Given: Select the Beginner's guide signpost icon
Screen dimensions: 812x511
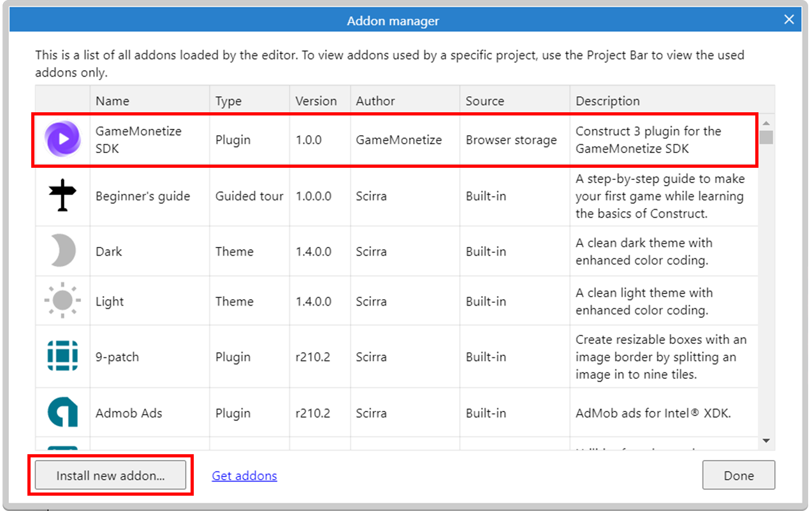Looking at the screenshot, I should (62, 196).
